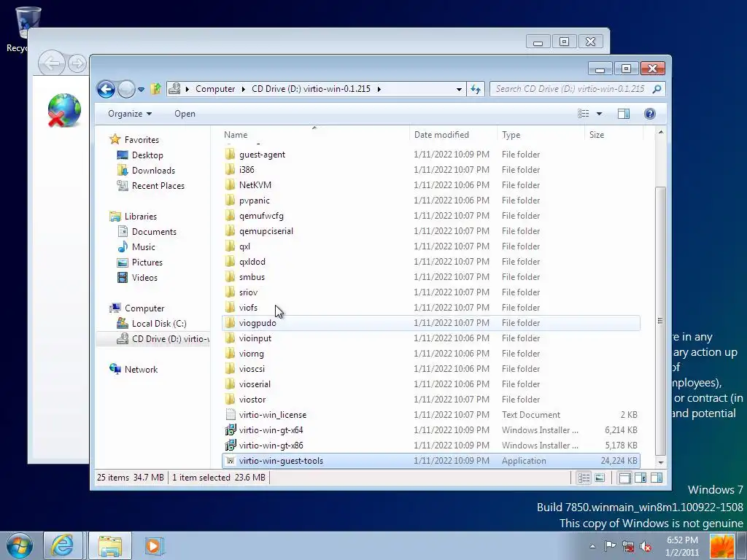
Task: Open Documents library
Action: pyautogui.click(x=154, y=231)
